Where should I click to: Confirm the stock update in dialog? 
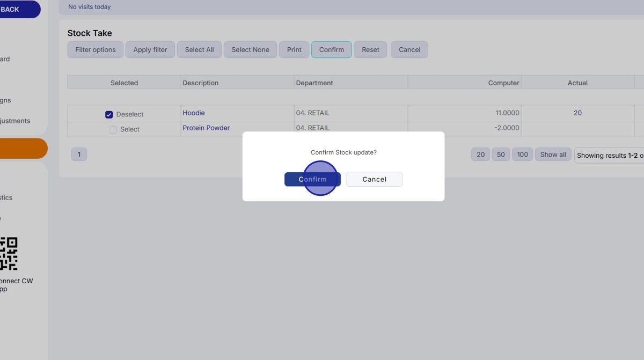coord(312,179)
